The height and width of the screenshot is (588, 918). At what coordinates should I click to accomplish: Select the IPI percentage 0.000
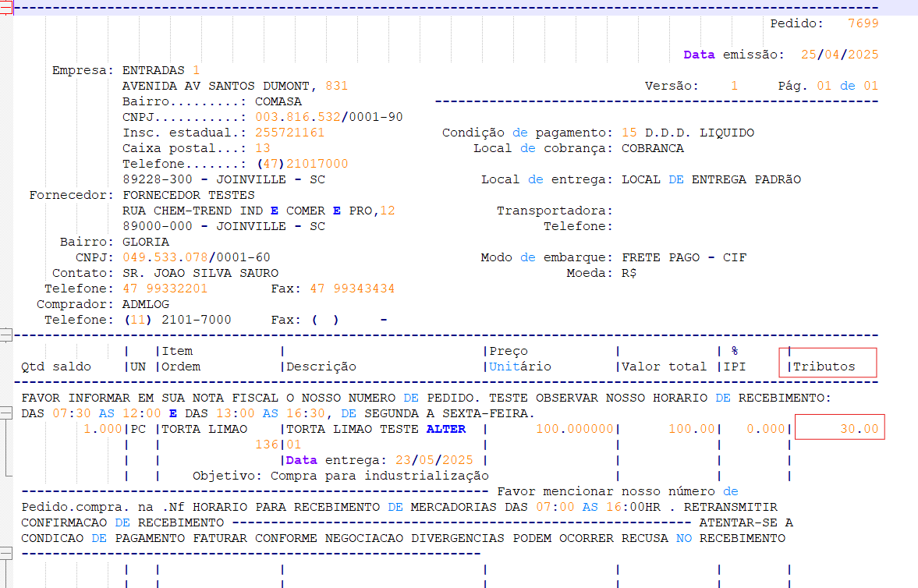click(x=766, y=429)
